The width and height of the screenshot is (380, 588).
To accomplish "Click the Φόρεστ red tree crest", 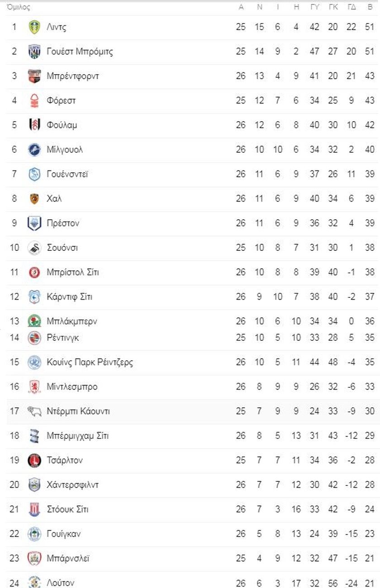I will [x=34, y=100].
